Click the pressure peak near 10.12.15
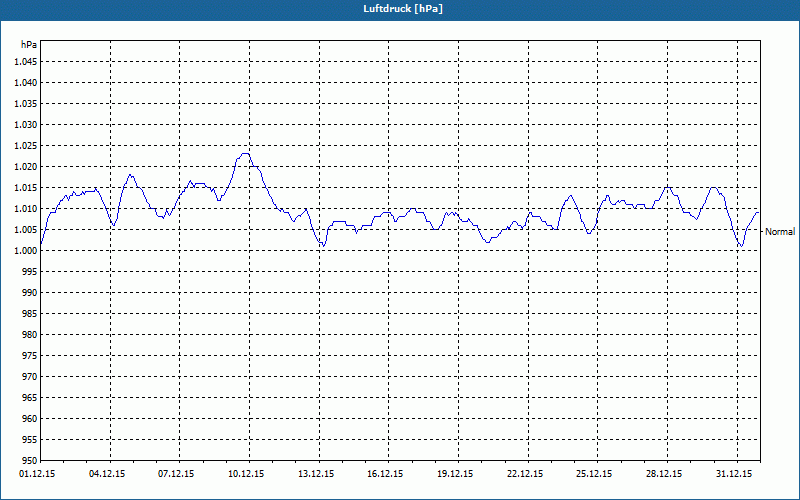The image size is (800, 500). pyautogui.click(x=245, y=154)
